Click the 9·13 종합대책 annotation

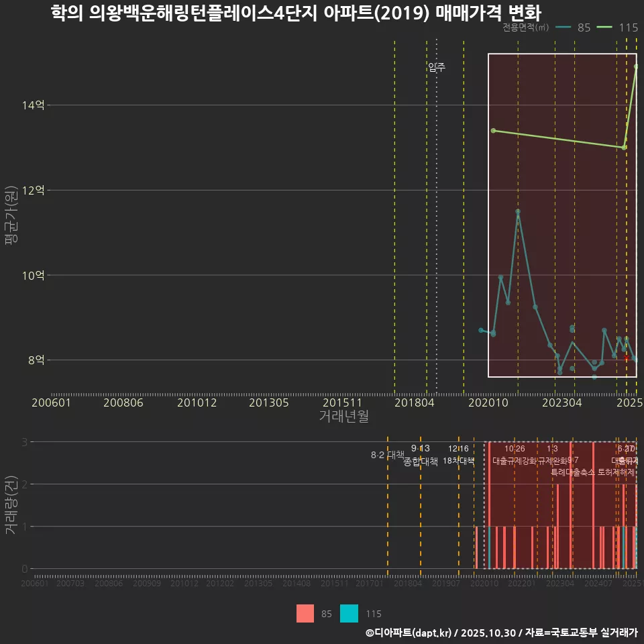click(x=419, y=455)
